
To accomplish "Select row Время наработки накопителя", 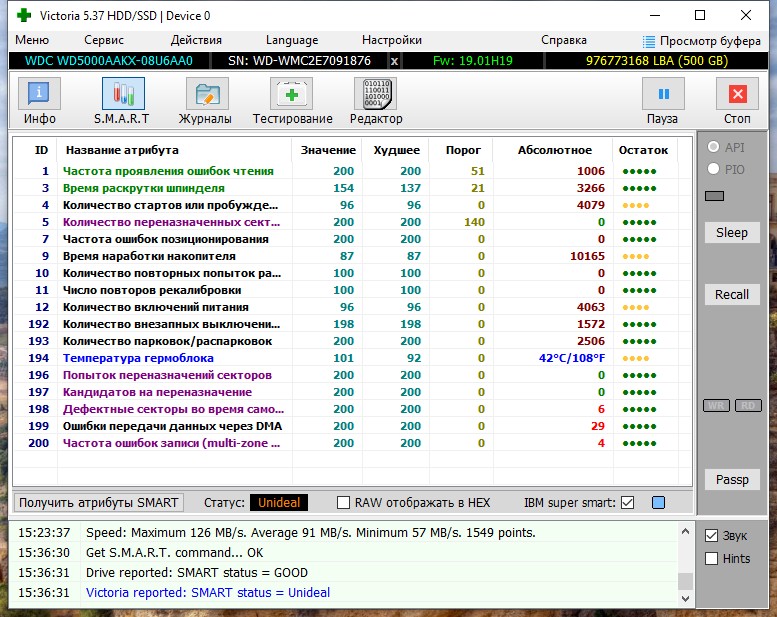I will coord(353,256).
